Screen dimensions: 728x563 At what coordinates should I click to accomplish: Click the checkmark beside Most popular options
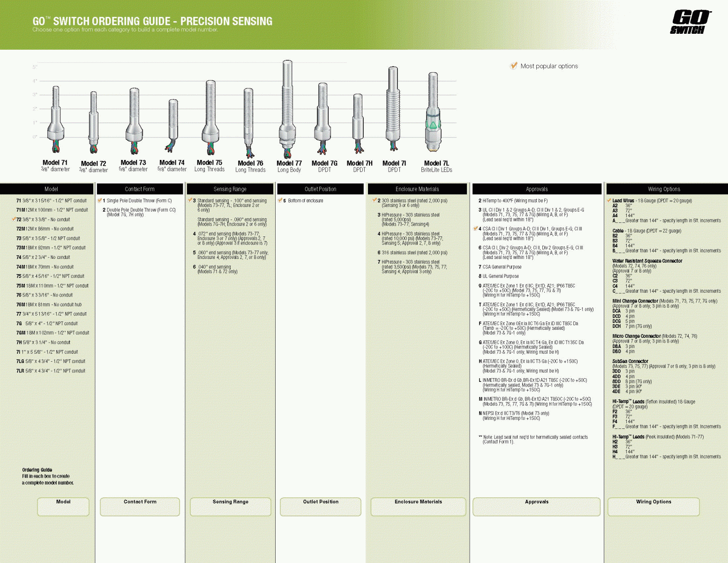click(x=513, y=66)
